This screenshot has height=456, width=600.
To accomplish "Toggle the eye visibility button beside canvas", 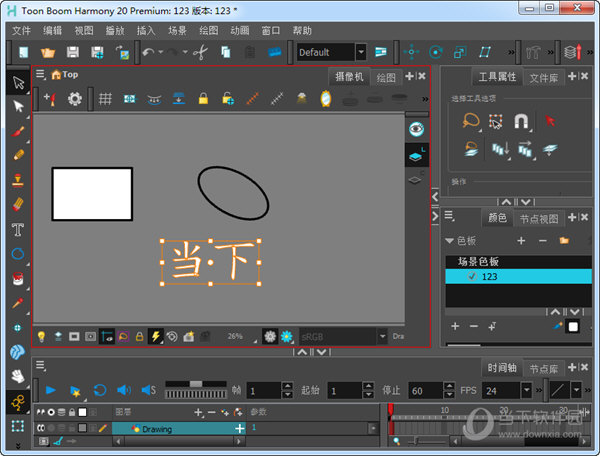I will 416,129.
